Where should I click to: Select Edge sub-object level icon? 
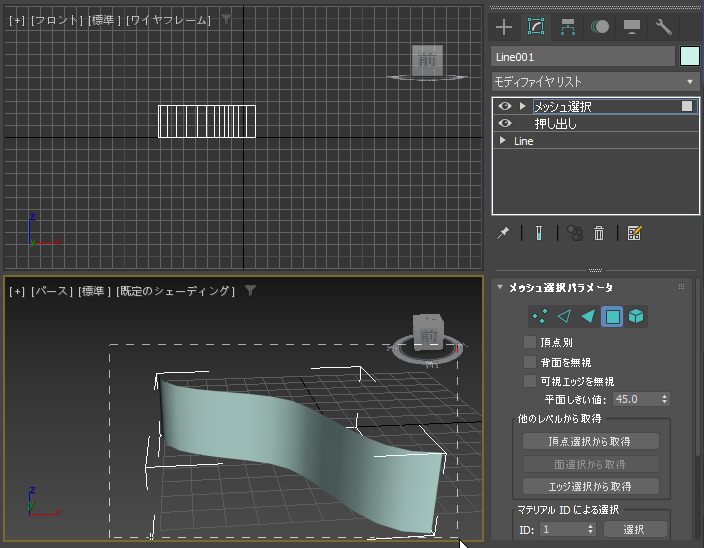tap(564, 316)
